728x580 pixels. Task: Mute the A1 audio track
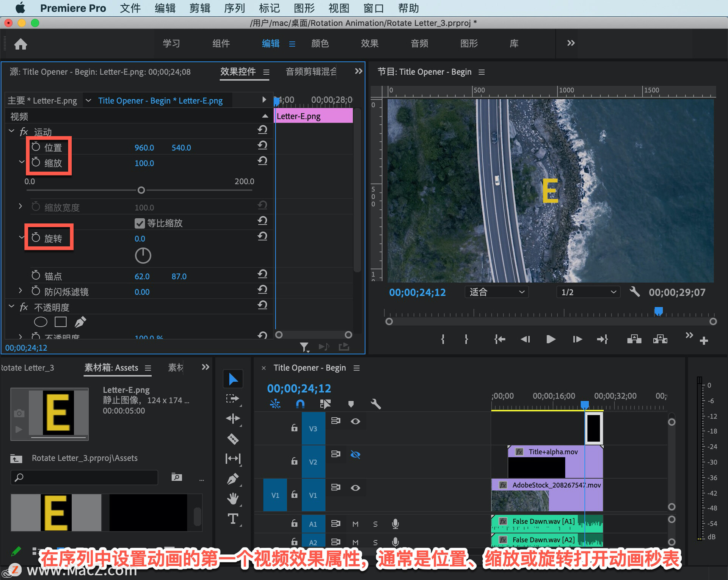pyautogui.click(x=355, y=524)
